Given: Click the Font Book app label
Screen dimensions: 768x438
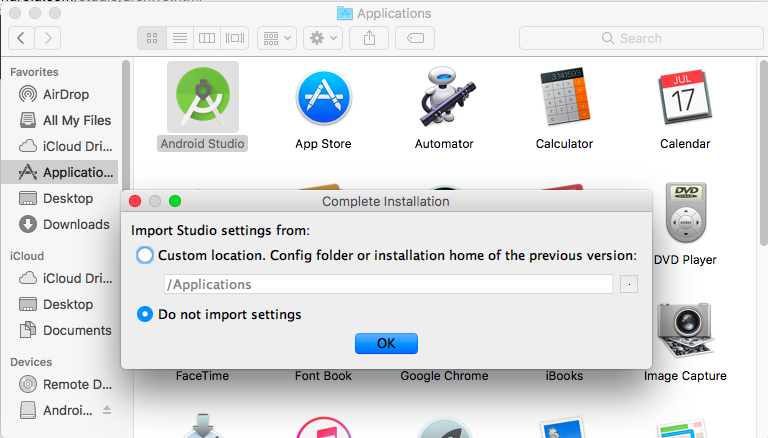Looking at the screenshot, I should (323, 376).
